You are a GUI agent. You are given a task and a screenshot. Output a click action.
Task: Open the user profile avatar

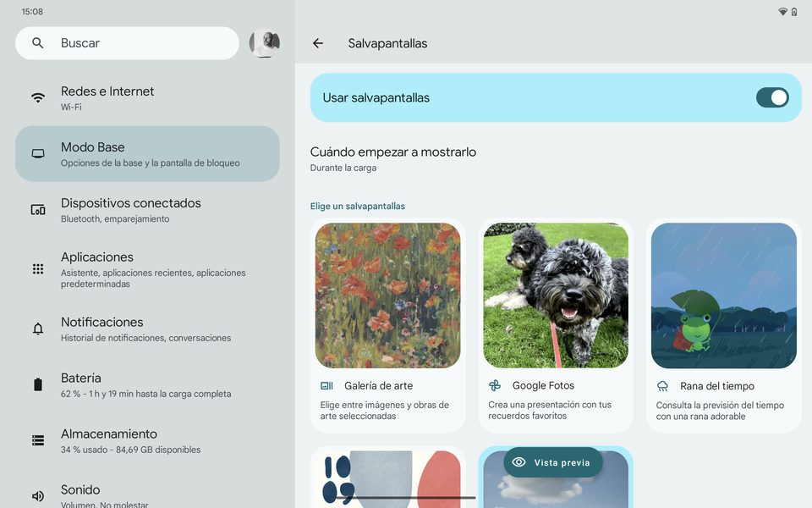265,43
